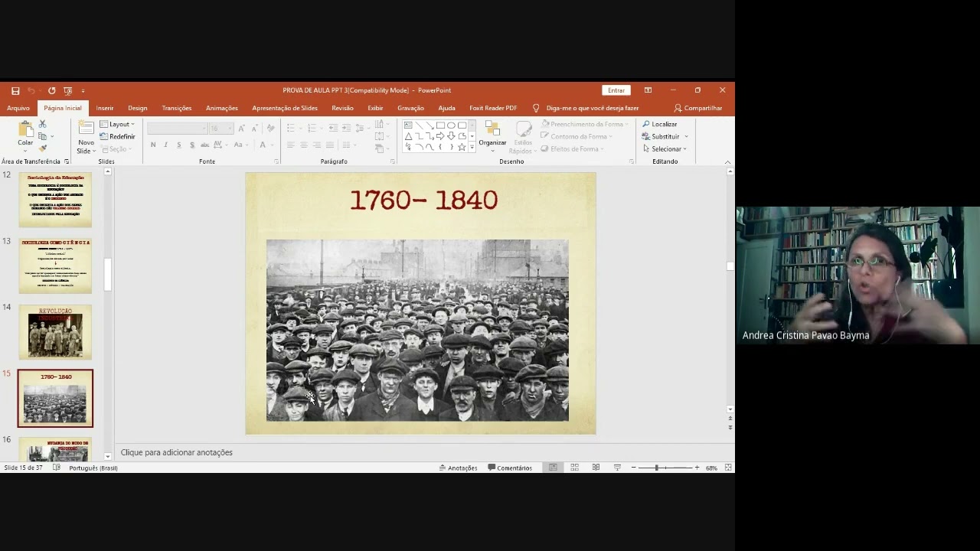This screenshot has height=551, width=980.
Task: Open the Selecionar dropdown
Action: (665, 148)
